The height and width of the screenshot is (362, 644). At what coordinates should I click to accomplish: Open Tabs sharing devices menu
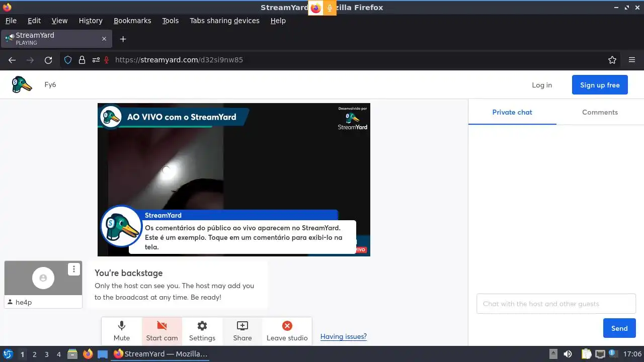click(x=224, y=21)
